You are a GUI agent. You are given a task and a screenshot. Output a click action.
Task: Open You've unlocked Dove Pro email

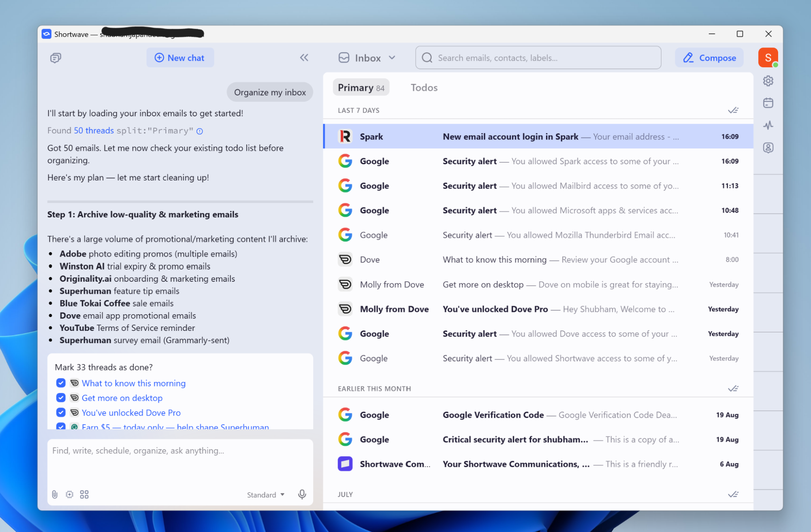coord(538,309)
